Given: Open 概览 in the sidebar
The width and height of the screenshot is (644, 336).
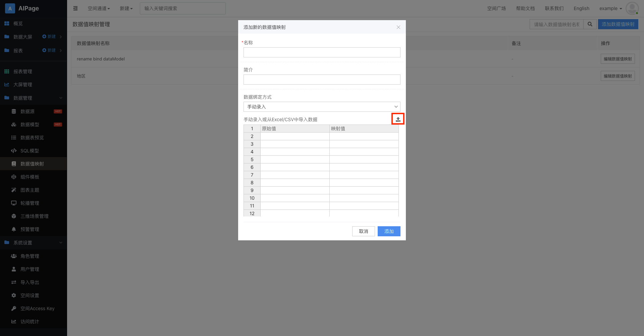Looking at the screenshot, I should click(x=18, y=23).
